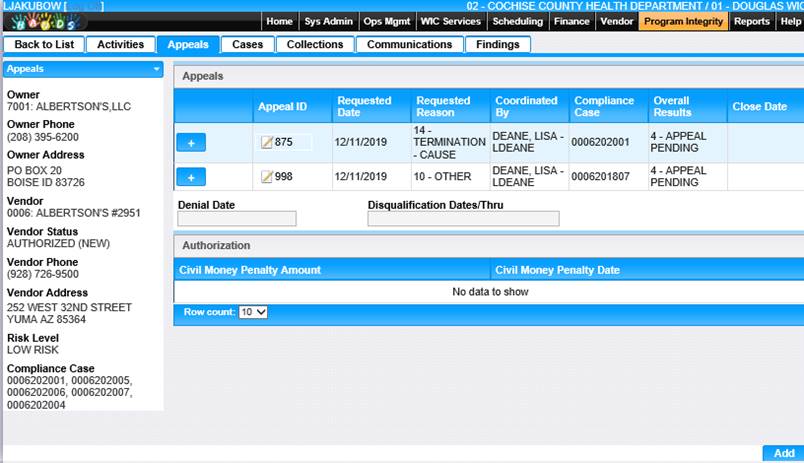
Task: Open the Sys Admin menu
Action: click(328, 22)
